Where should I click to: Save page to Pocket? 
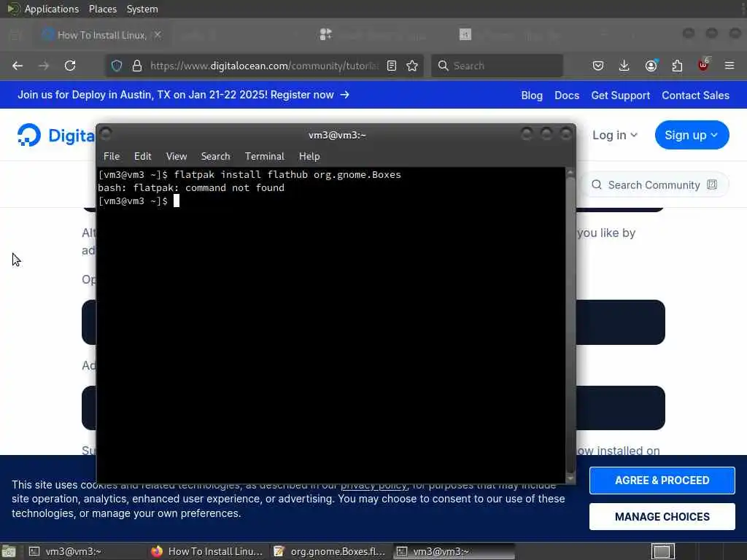click(598, 66)
